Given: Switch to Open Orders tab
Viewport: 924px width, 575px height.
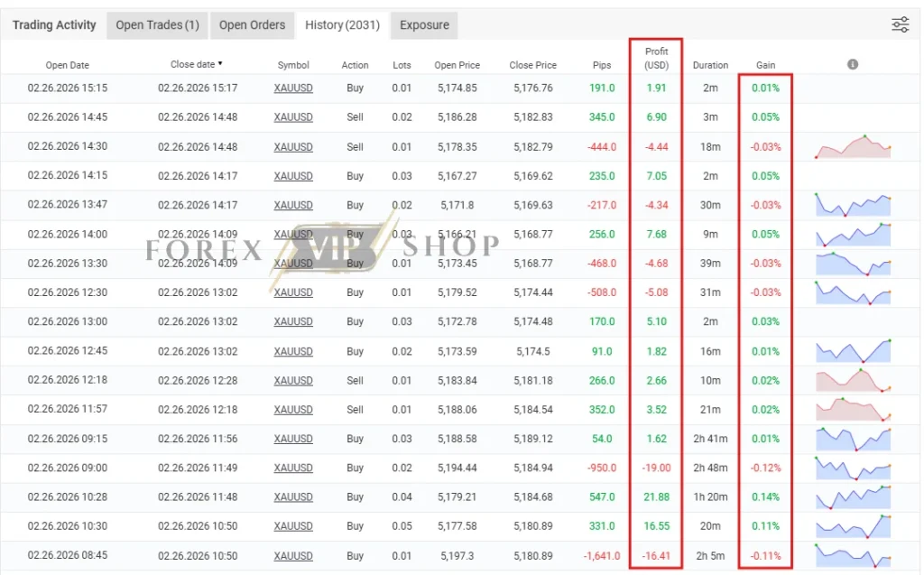Looking at the screenshot, I should tap(253, 24).
